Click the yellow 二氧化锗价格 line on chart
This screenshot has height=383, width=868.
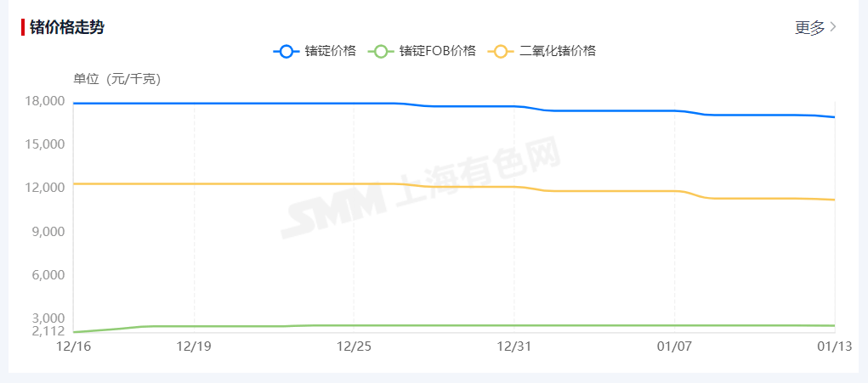point(255,183)
